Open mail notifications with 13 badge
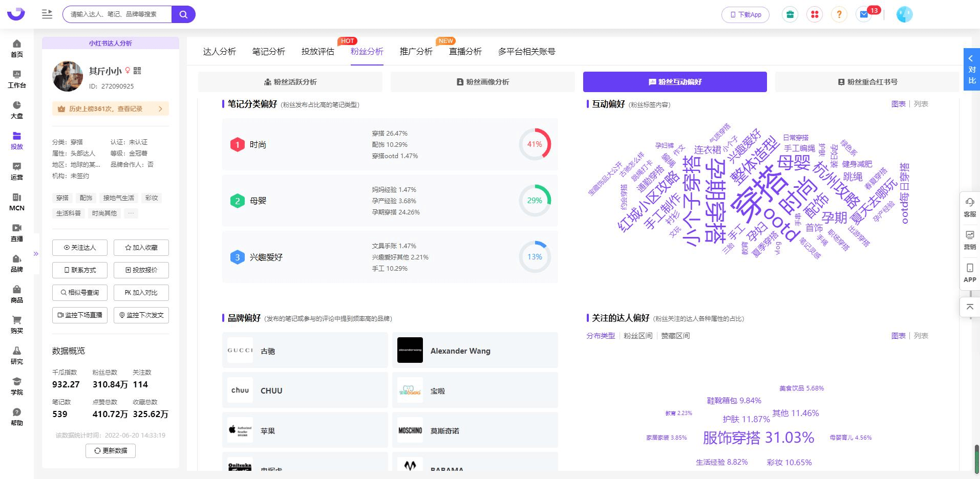980x479 pixels. (864, 14)
